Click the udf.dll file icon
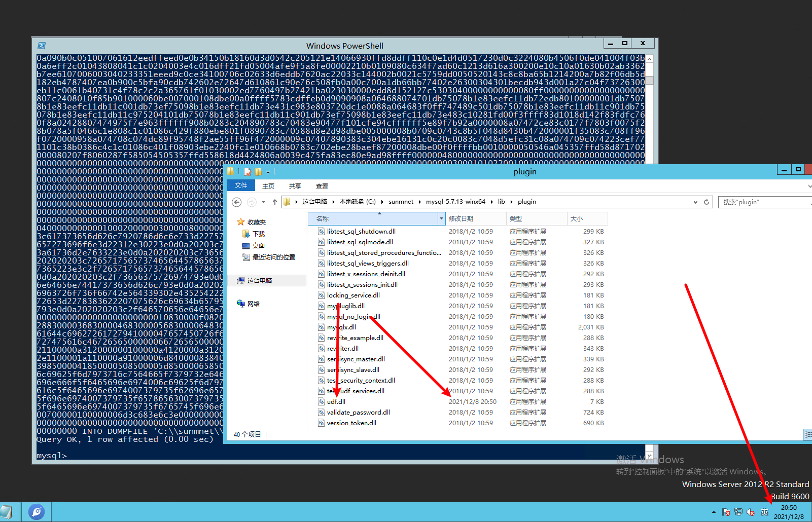Screen dimensions: 812x522 [321, 401]
